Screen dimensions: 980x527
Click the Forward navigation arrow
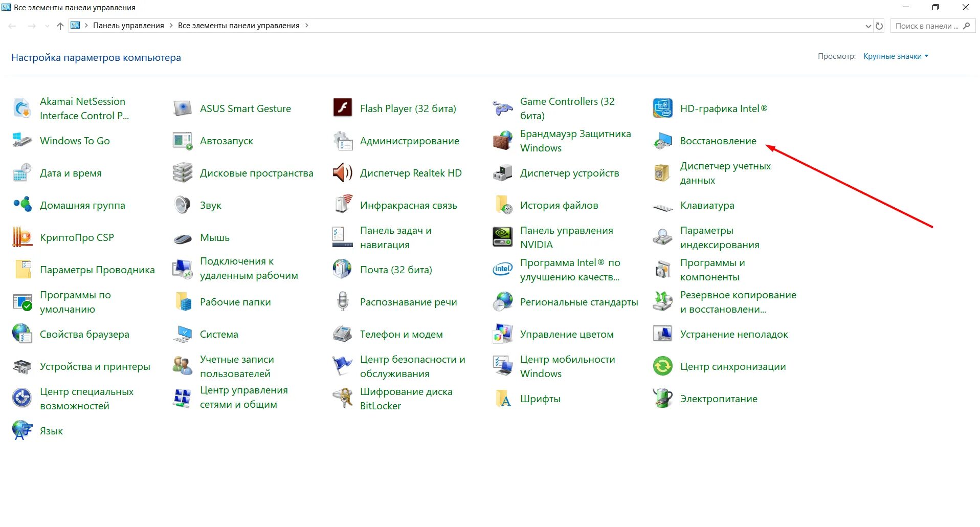32,26
